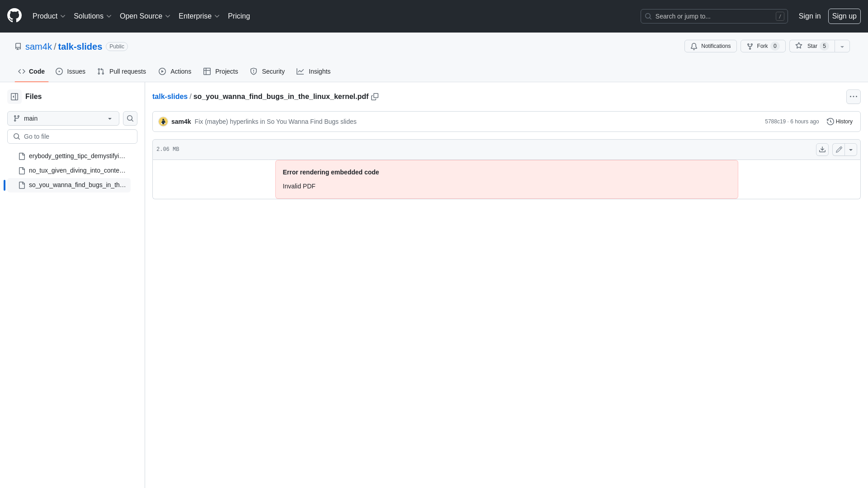Open talk-slides repository link in header
Screen dimensions: 868x488
coord(80,47)
